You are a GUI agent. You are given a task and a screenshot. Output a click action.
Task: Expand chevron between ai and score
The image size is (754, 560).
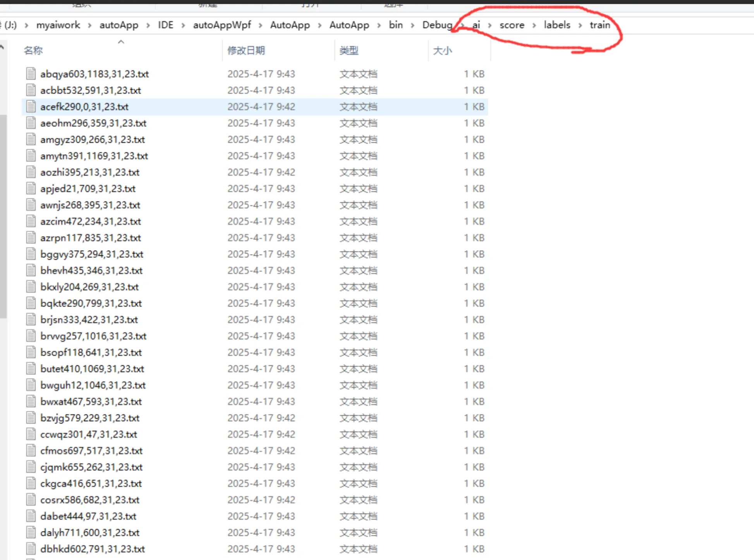pos(490,25)
